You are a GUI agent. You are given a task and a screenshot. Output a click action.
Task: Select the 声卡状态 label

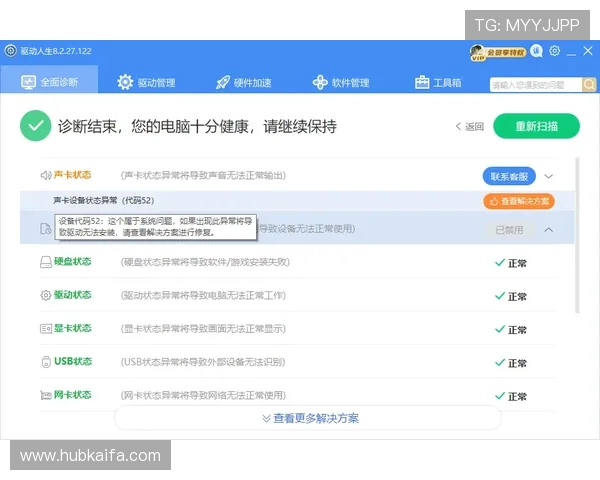72,175
